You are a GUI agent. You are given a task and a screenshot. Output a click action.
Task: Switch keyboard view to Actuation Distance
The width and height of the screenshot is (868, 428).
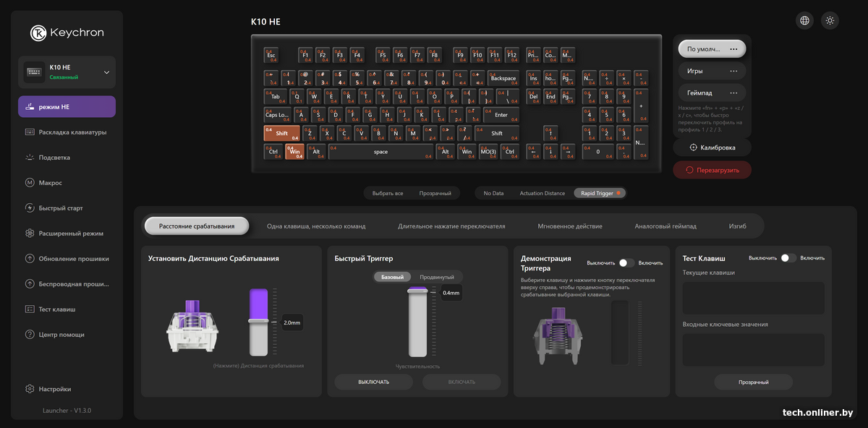click(542, 193)
